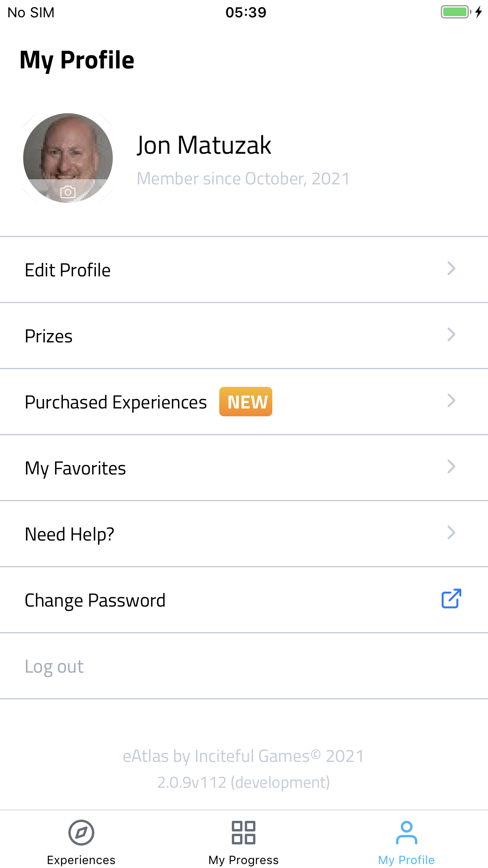The width and height of the screenshot is (488, 868).
Task: Tap the battery icon in status bar
Action: [455, 12]
